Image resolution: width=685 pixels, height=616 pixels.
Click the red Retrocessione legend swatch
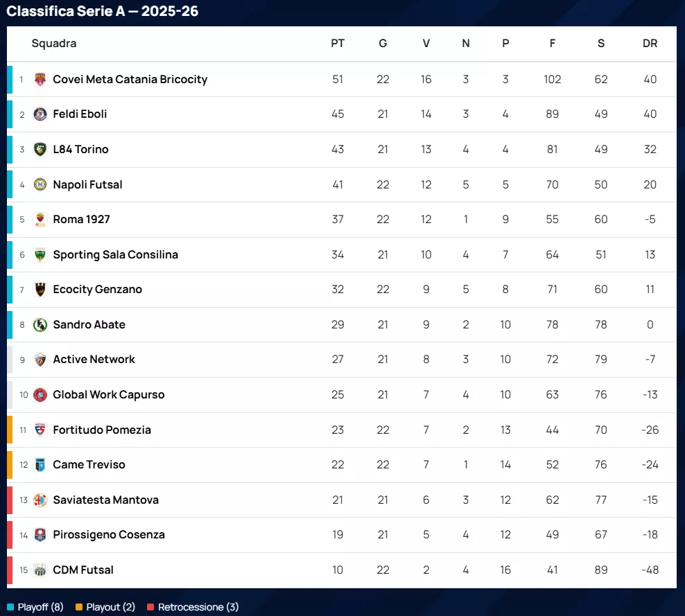click(150, 608)
